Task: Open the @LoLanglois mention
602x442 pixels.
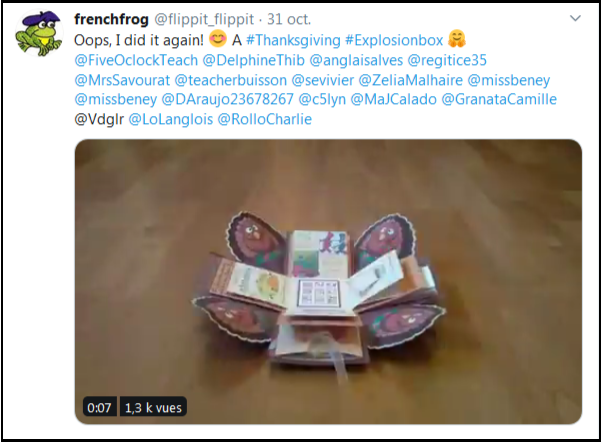Action: click(170, 119)
